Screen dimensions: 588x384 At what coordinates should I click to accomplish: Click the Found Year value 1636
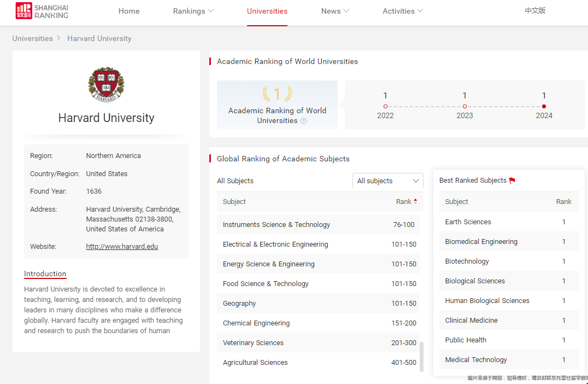pyautogui.click(x=94, y=191)
